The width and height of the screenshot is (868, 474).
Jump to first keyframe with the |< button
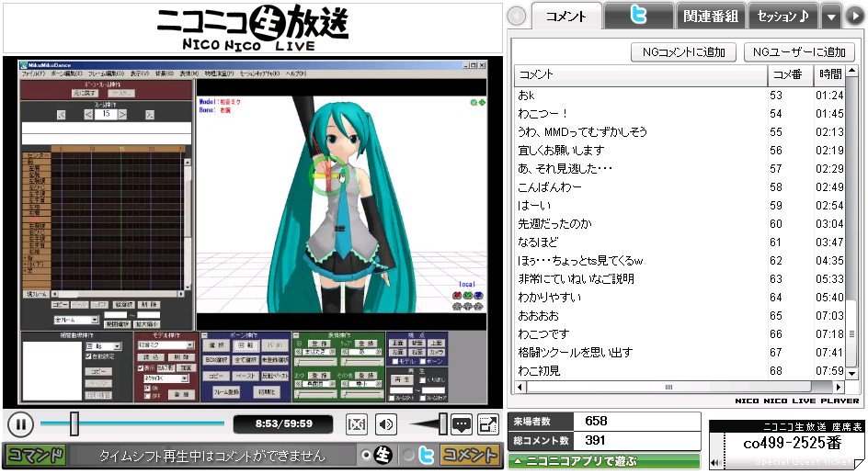tap(62, 115)
